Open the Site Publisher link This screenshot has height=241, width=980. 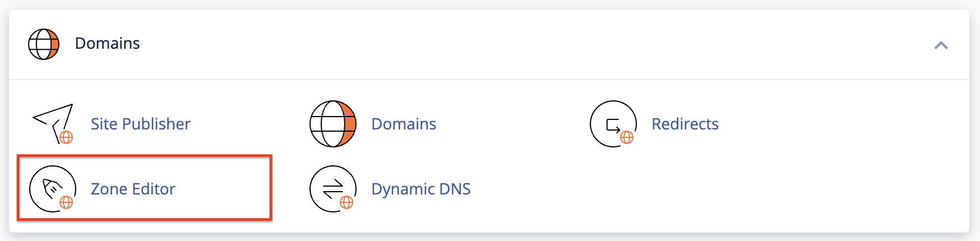click(141, 124)
